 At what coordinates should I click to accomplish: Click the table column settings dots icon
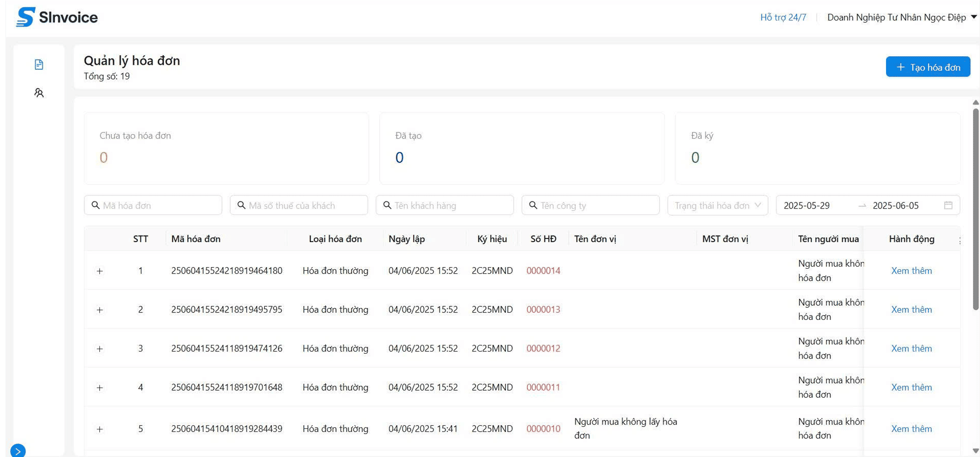click(x=959, y=240)
